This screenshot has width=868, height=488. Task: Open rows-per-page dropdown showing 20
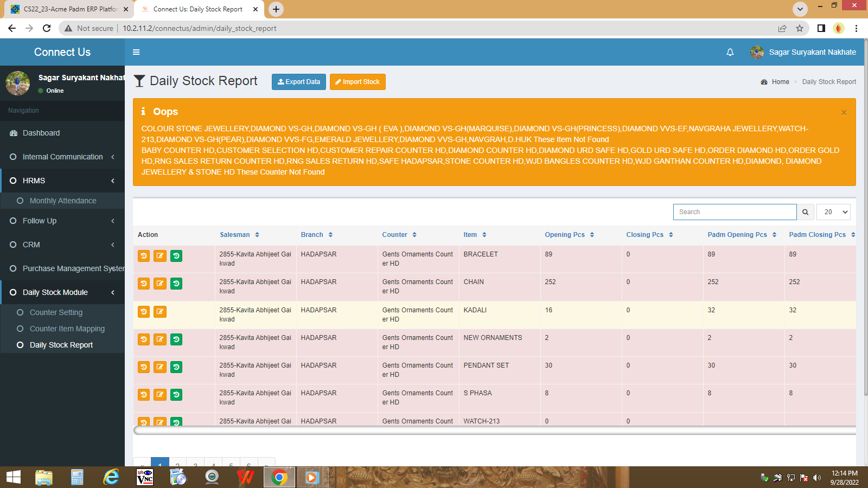(833, 212)
